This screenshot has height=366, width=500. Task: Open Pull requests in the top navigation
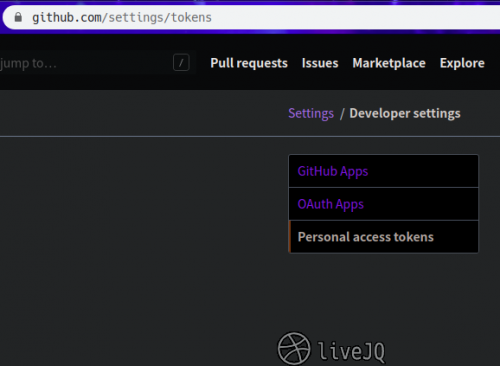(x=249, y=63)
